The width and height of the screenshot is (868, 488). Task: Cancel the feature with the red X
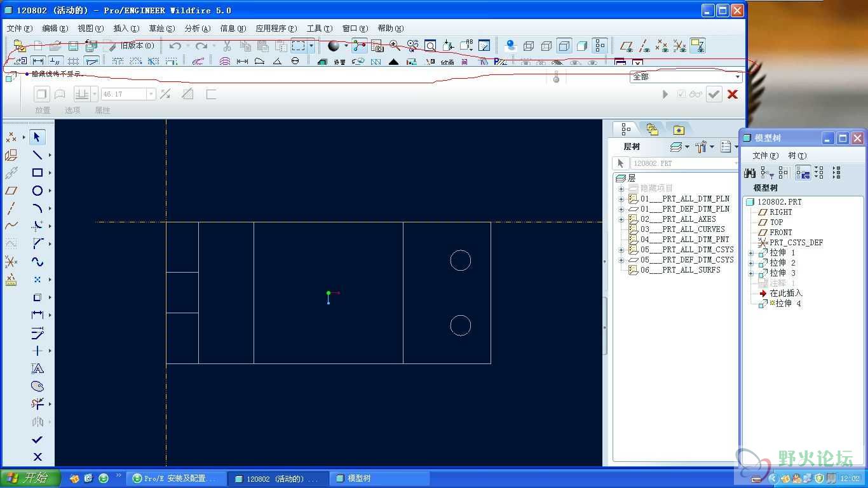(733, 94)
